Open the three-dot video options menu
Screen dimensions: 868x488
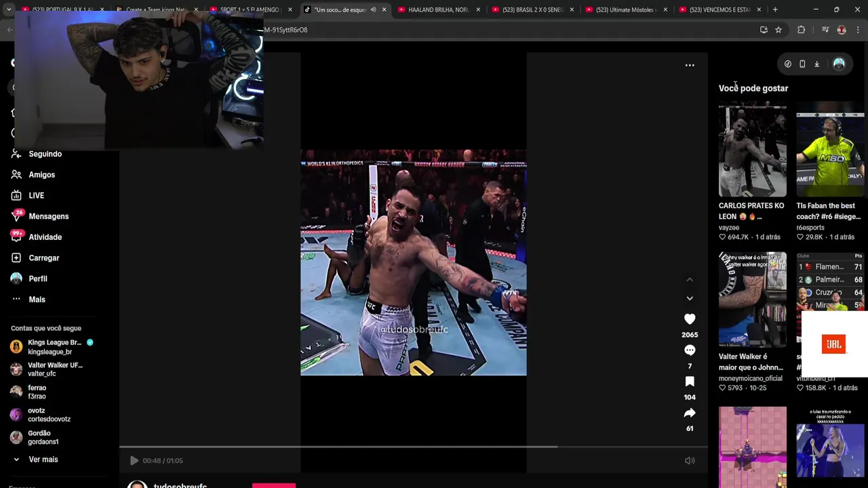pos(690,65)
